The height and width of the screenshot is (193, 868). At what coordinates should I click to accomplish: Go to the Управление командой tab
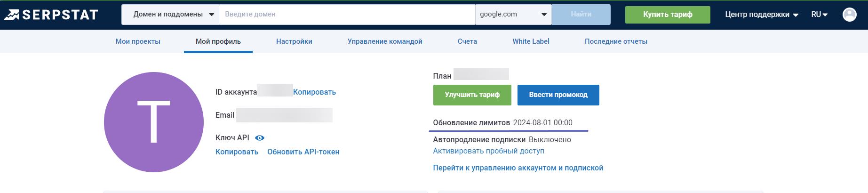384,41
